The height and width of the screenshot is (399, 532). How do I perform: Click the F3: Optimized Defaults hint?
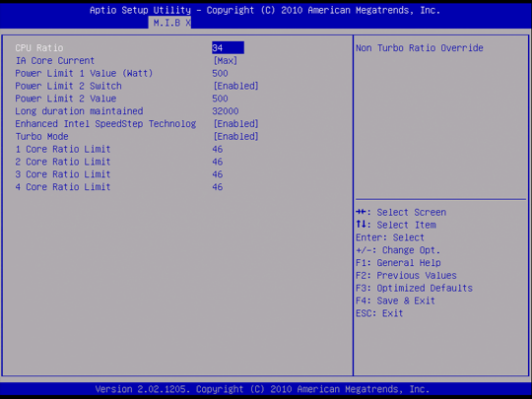coord(414,288)
